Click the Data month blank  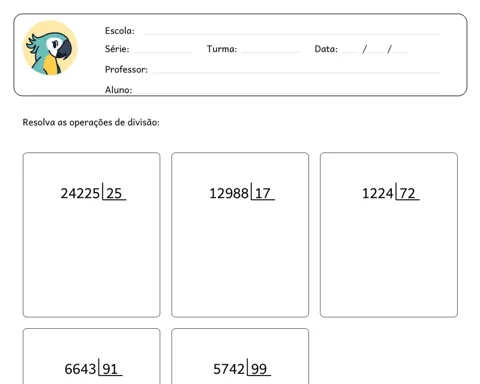pos(376,52)
